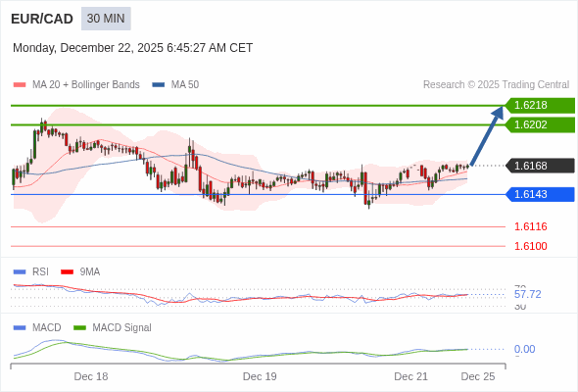This screenshot has width=578, height=392.
Task: Click the MA 20 + Bollinger Bands red swatch
Action: point(20,85)
